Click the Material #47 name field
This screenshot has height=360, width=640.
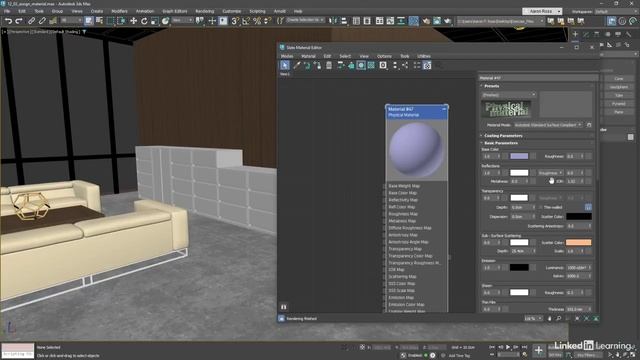pyautogui.click(x=537, y=78)
